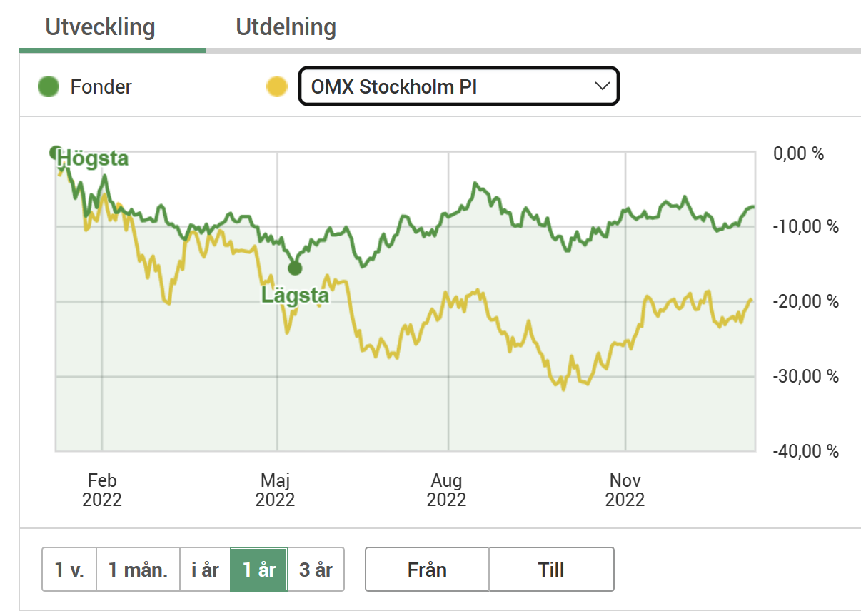Image resolution: width=861 pixels, height=616 pixels.
Task: Click the Maj 2022 axis label
Action: tap(276, 489)
